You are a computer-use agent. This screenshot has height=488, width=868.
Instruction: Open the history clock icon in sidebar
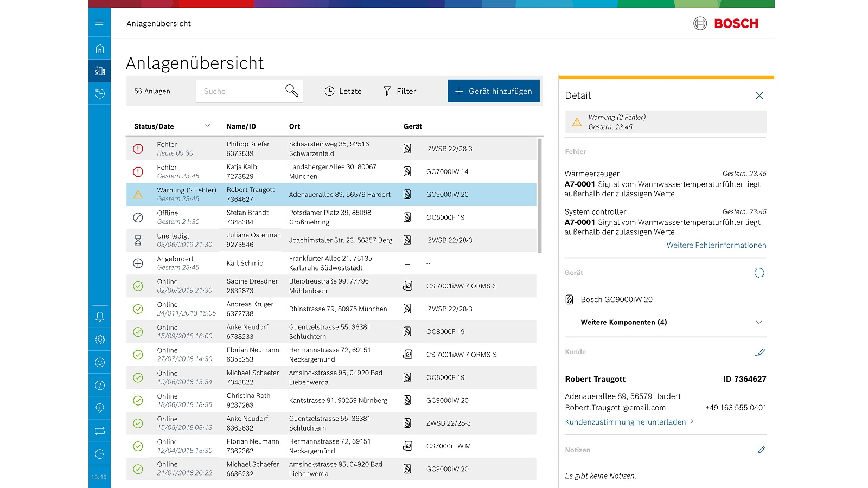coord(99,94)
